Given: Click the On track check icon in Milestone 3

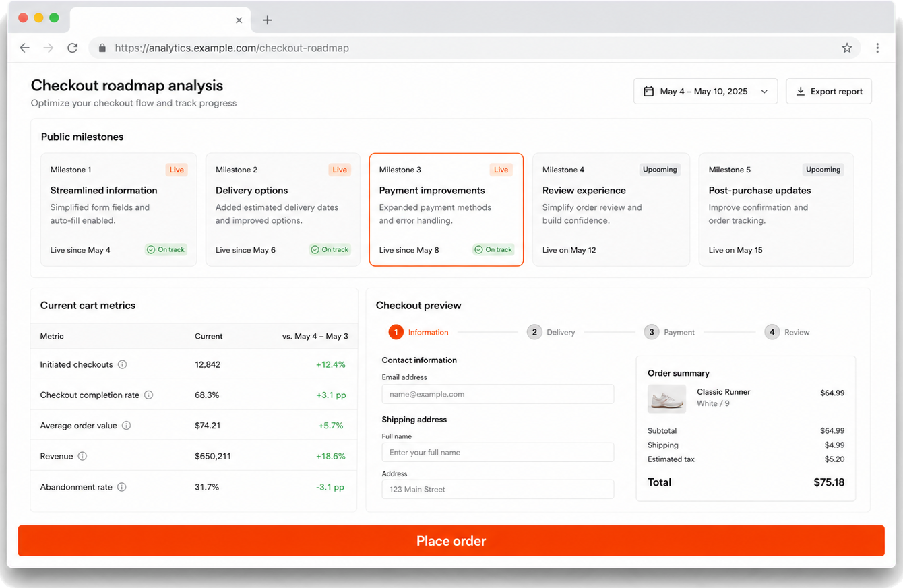Looking at the screenshot, I should (479, 249).
